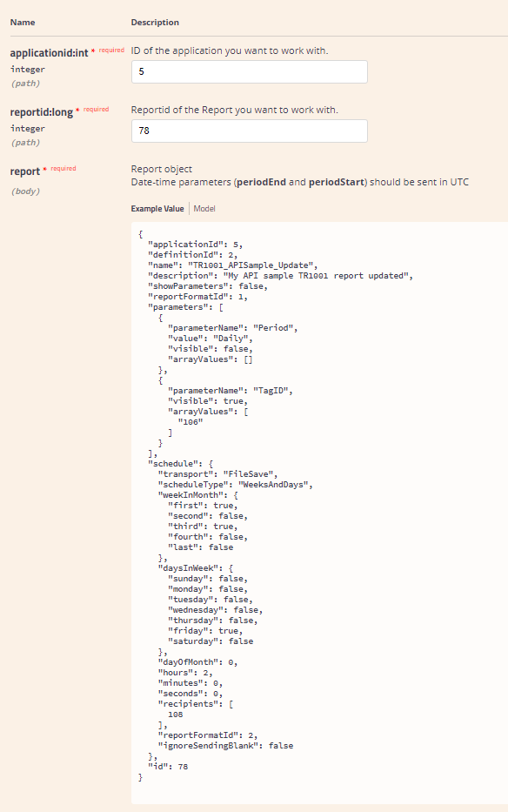Click the "friday": true line
The width and height of the screenshot is (508, 812).
point(205,631)
